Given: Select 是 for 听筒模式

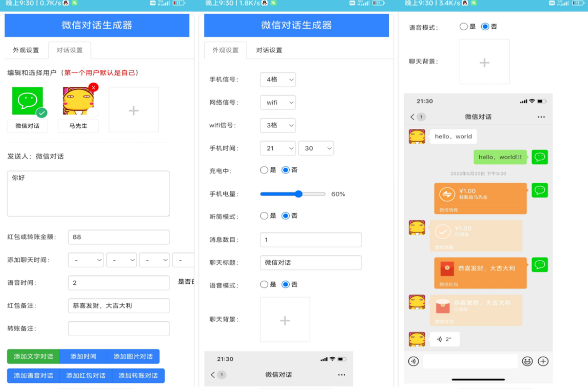Looking at the screenshot, I should click(x=264, y=215).
